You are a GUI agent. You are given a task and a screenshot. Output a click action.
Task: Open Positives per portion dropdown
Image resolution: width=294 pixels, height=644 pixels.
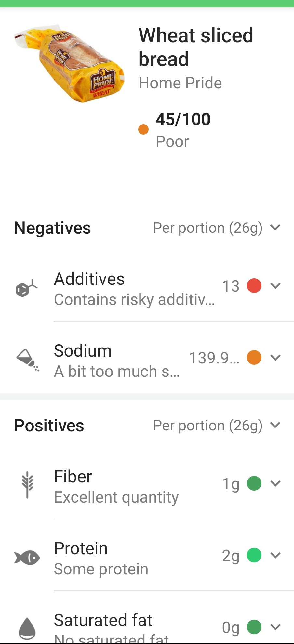click(216, 426)
